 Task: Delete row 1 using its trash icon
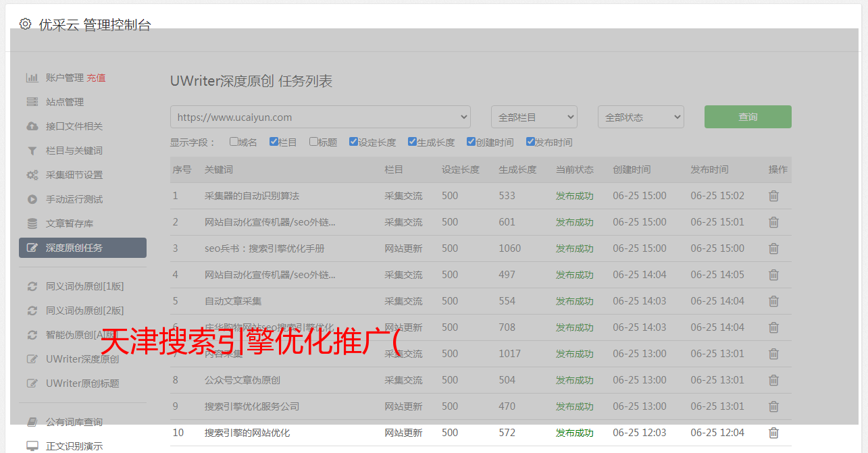tap(773, 196)
